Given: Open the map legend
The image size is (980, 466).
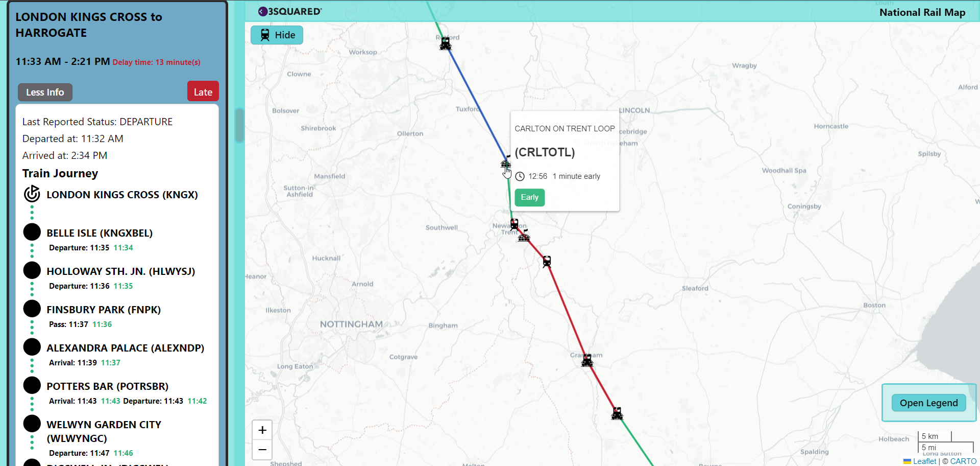Looking at the screenshot, I should click(x=928, y=403).
